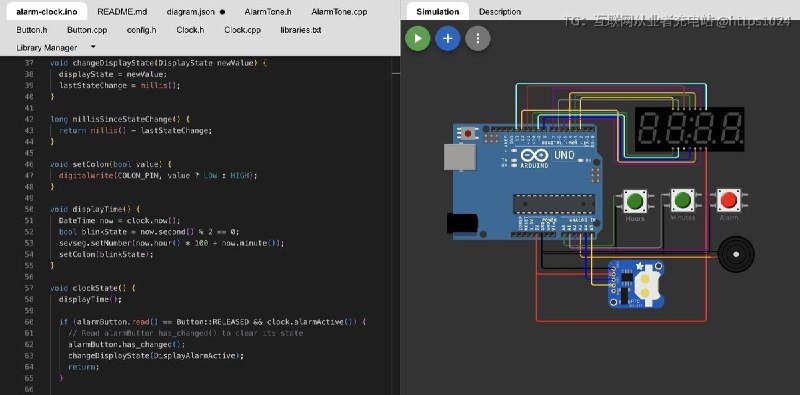Select the blue RTC module board

(x=636, y=284)
